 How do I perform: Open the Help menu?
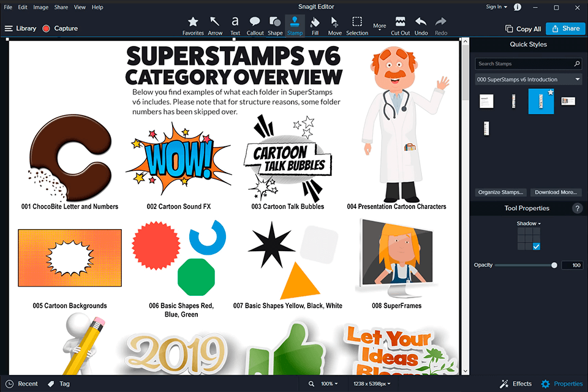click(x=97, y=7)
